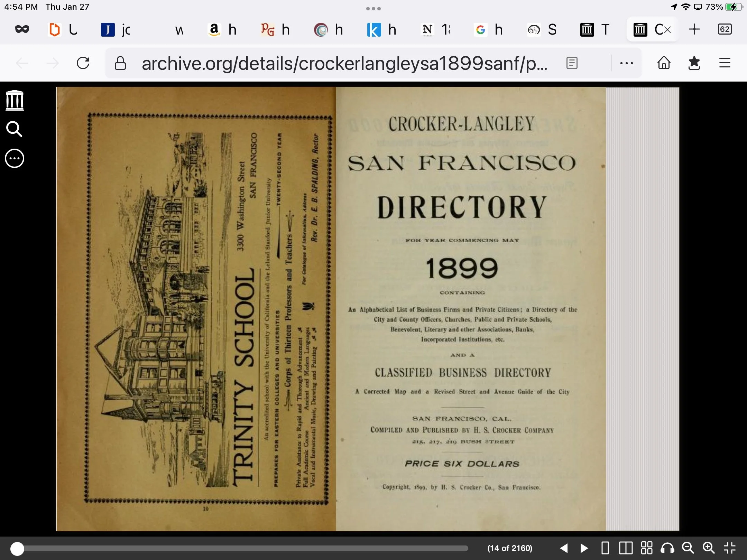
Task: Flip to the previous page arrow
Action: (x=564, y=548)
